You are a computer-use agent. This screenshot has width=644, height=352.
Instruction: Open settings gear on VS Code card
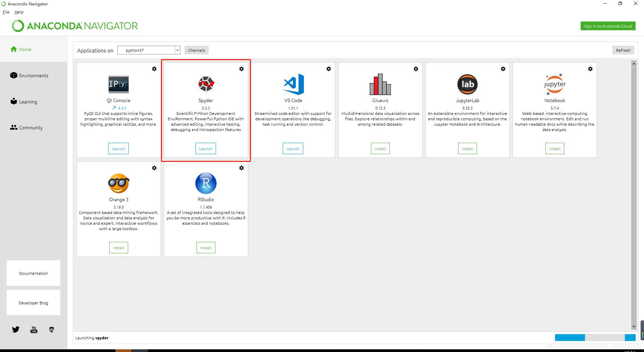coord(329,69)
